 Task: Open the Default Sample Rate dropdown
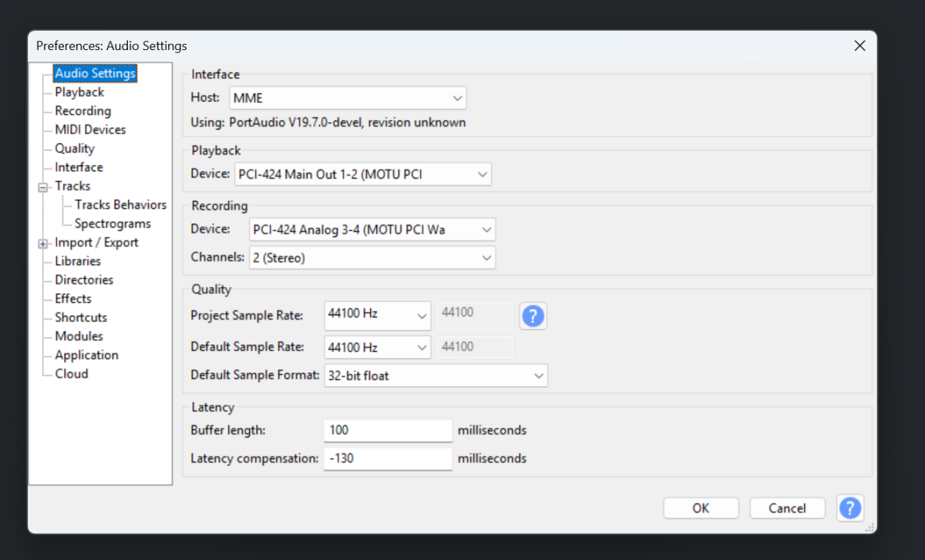[x=377, y=347]
